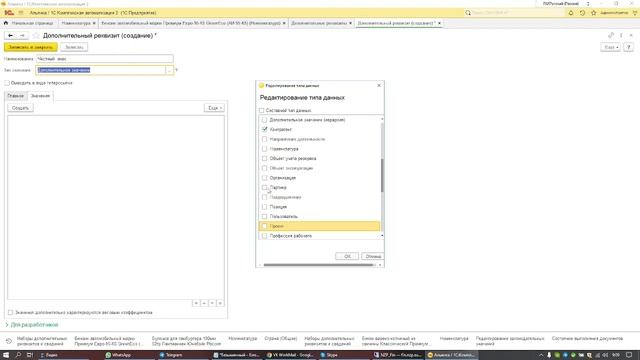Screen dimensions: 640x360
Task: Open the history panel icon at bottom left
Action: click(x=9, y=341)
